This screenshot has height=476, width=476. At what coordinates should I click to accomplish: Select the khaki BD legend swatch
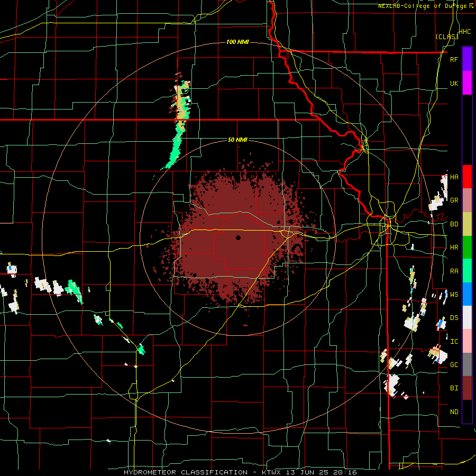[x=467, y=224]
